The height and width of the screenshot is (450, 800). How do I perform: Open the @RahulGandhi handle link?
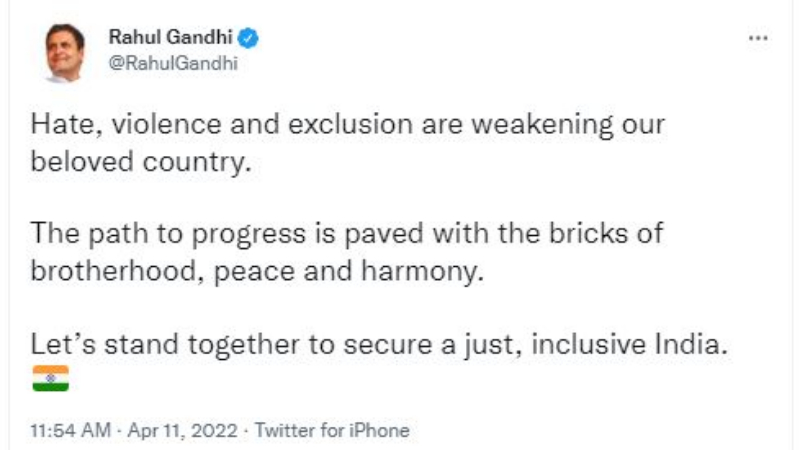(x=173, y=63)
